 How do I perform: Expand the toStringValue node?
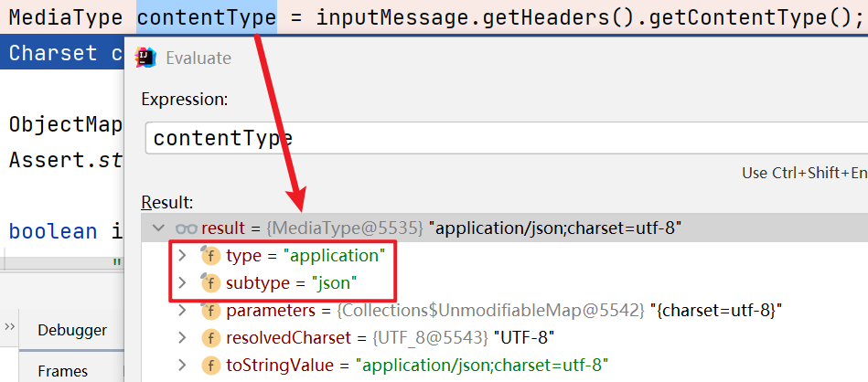point(182,366)
